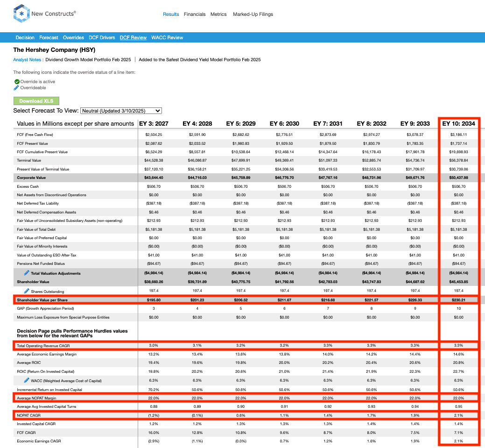Click the Present Value of Terminal Value label

pyautogui.click(x=43, y=169)
